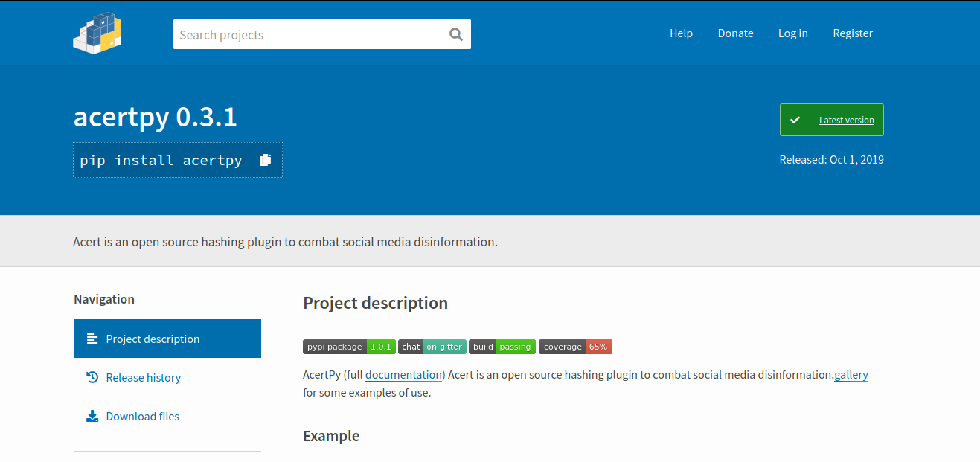Screen dimensions: 980x462
Task: Open the gallery link
Action: tap(851, 375)
